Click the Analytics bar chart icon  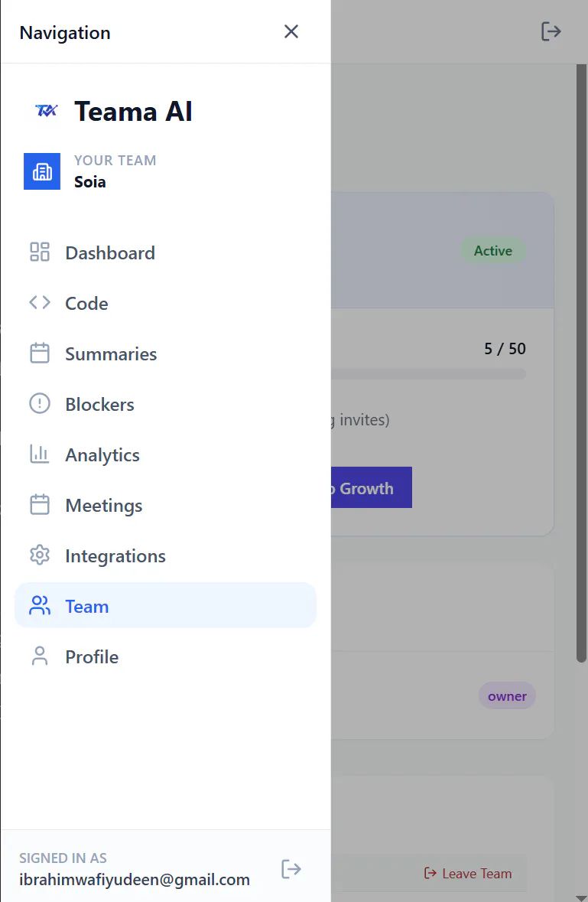40,454
